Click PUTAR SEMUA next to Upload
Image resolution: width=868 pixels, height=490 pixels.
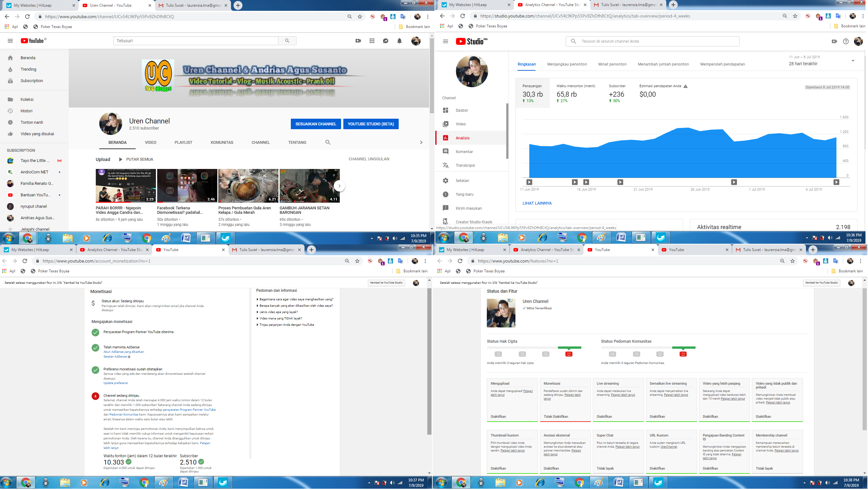pos(136,159)
